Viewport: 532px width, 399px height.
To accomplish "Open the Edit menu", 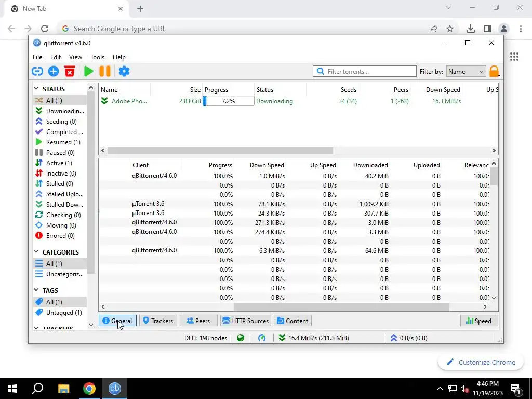I will [55, 57].
